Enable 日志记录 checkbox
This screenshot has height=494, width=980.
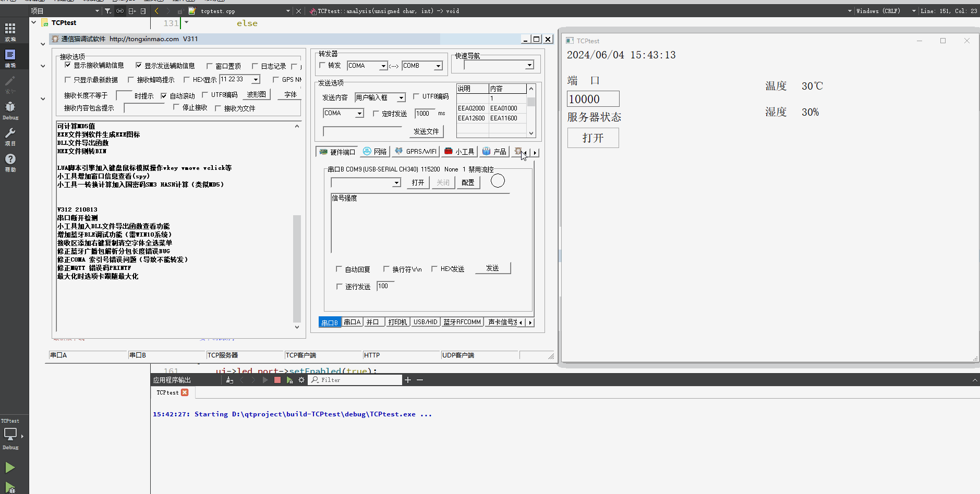pos(255,66)
